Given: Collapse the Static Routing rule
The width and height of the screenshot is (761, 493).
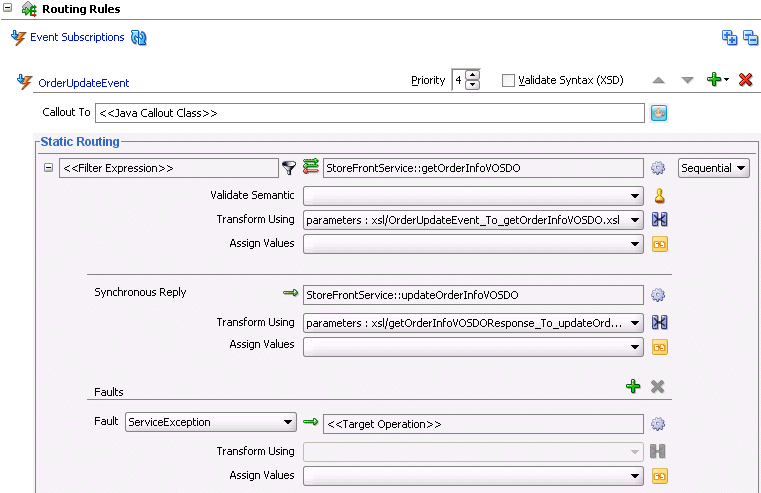Looking at the screenshot, I should [x=48, y=168].
